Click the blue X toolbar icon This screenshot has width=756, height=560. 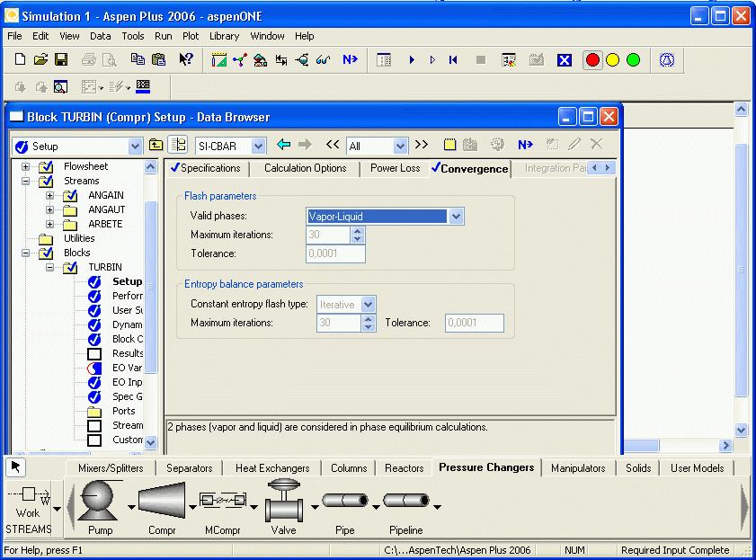[565, 59]
